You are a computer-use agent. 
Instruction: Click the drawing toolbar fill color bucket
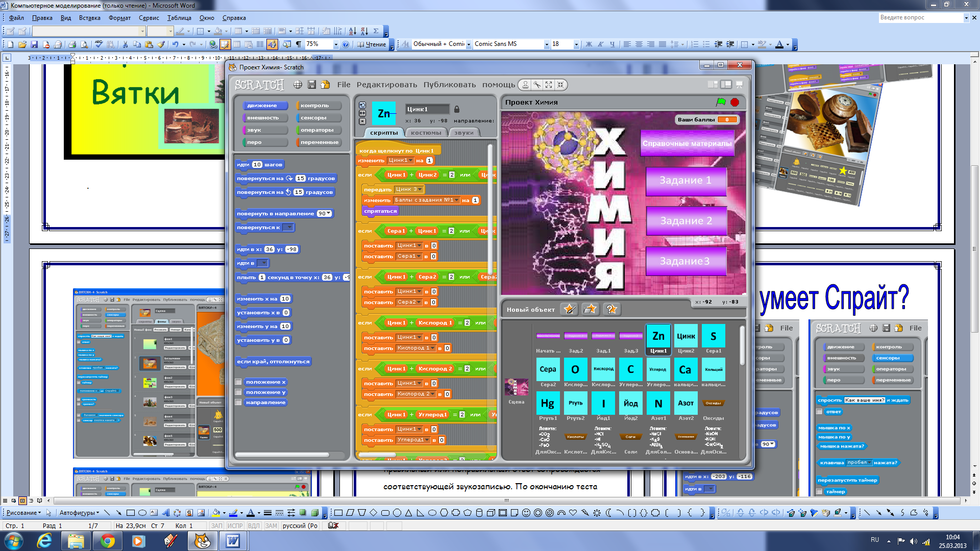pos(216,513)
